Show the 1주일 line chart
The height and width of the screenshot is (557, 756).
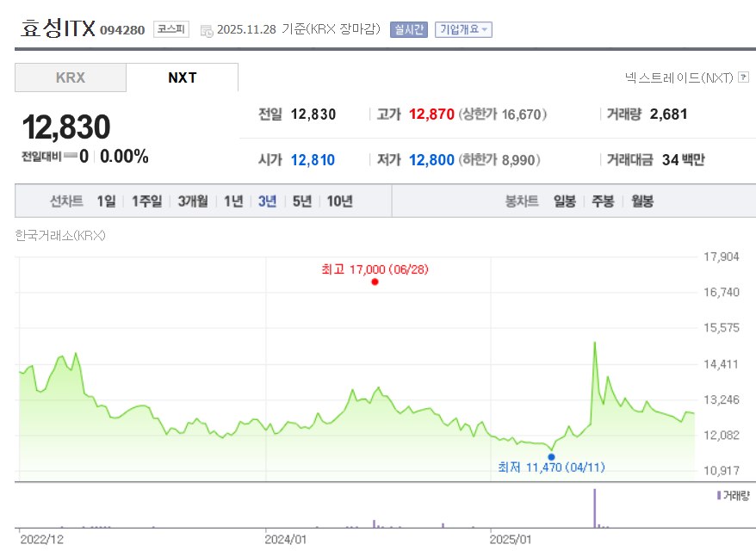[x=146, y=201]
